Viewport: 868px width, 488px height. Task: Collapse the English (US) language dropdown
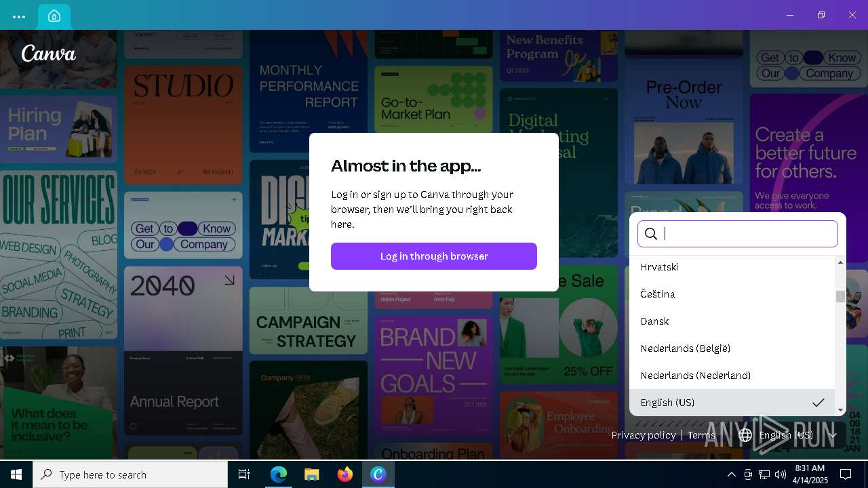tap(787, 435)
